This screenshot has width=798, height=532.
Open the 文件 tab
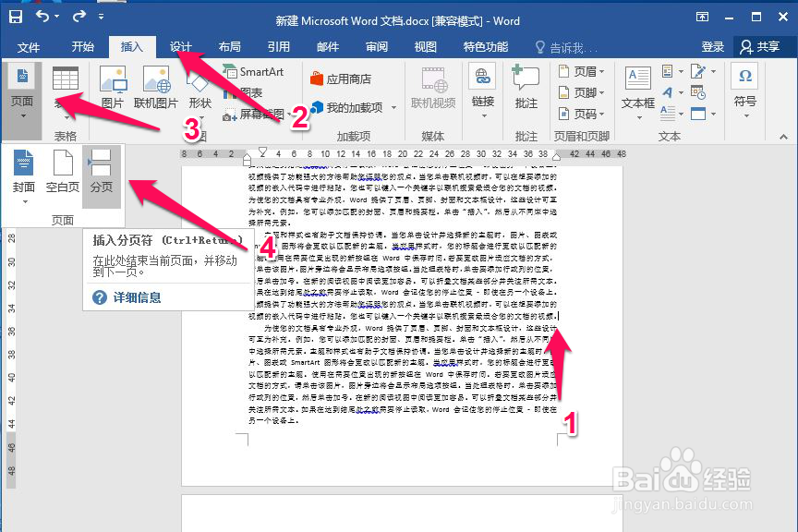pos(28,47)
